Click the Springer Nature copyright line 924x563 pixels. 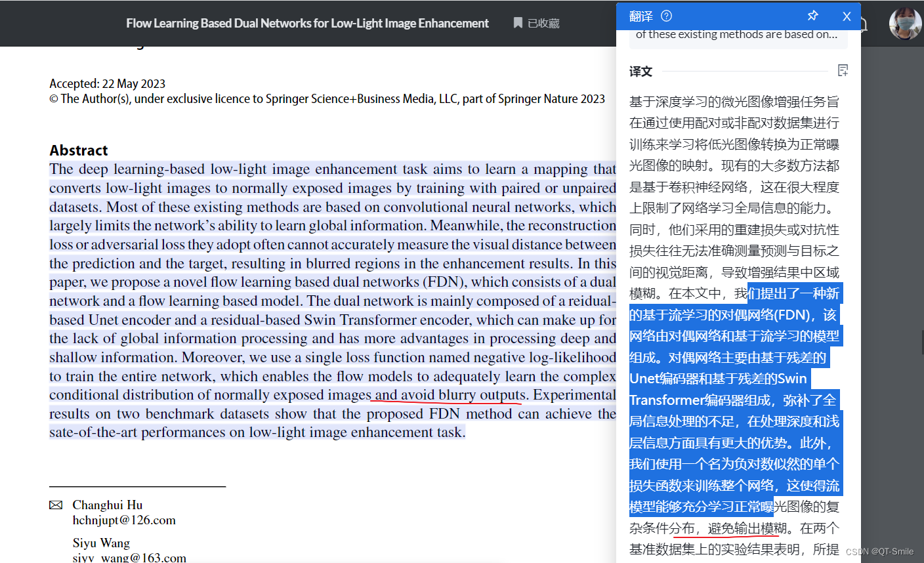tap(327, 99)
